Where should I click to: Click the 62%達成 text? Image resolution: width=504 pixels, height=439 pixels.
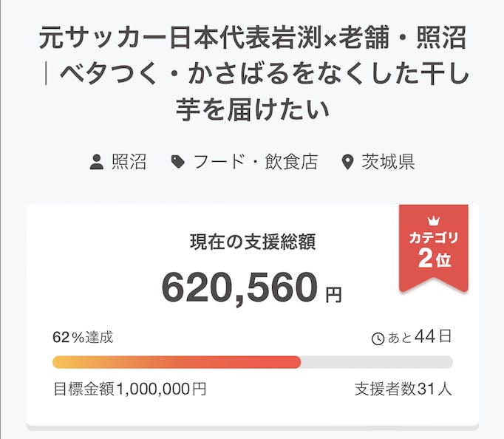83,338
